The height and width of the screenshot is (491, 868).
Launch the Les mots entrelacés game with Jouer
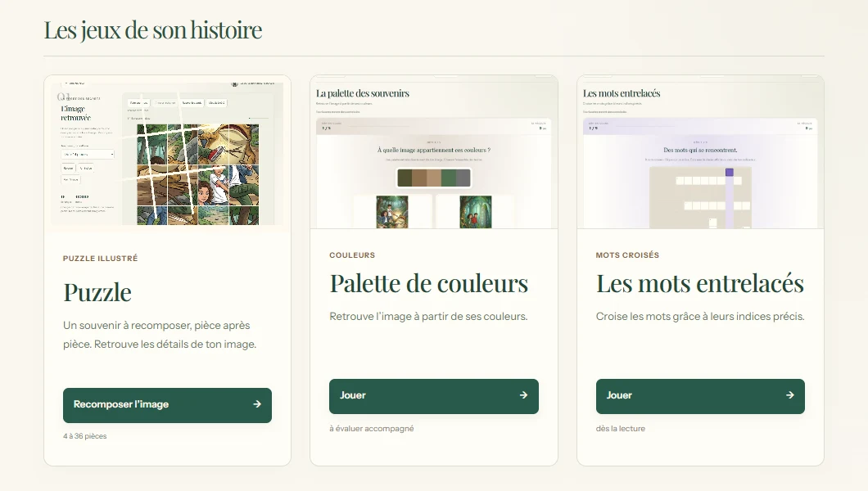click(x=700, y=396)
